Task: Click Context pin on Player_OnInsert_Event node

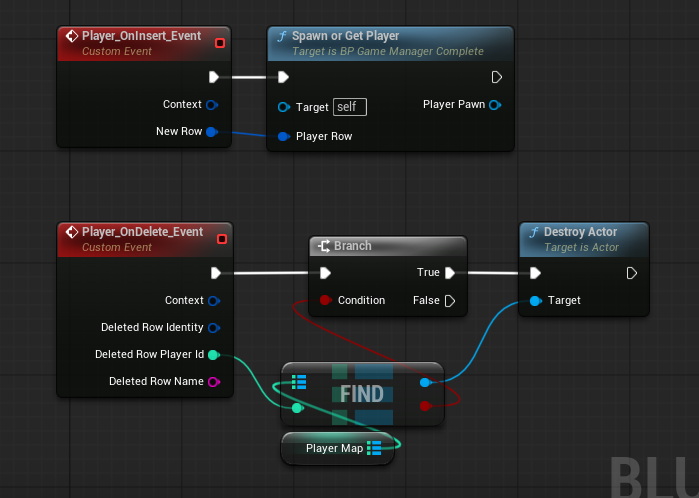Action: 212,104
